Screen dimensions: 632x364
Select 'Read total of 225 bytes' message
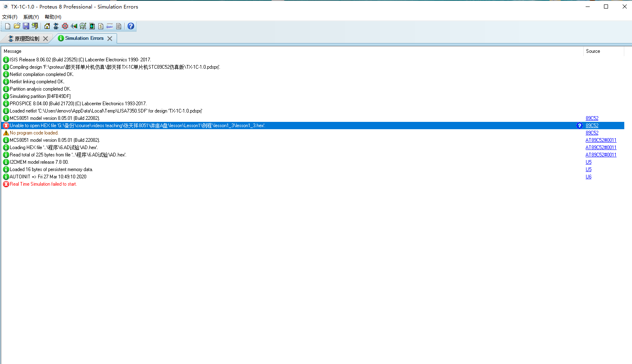click(x=68, y=155)
